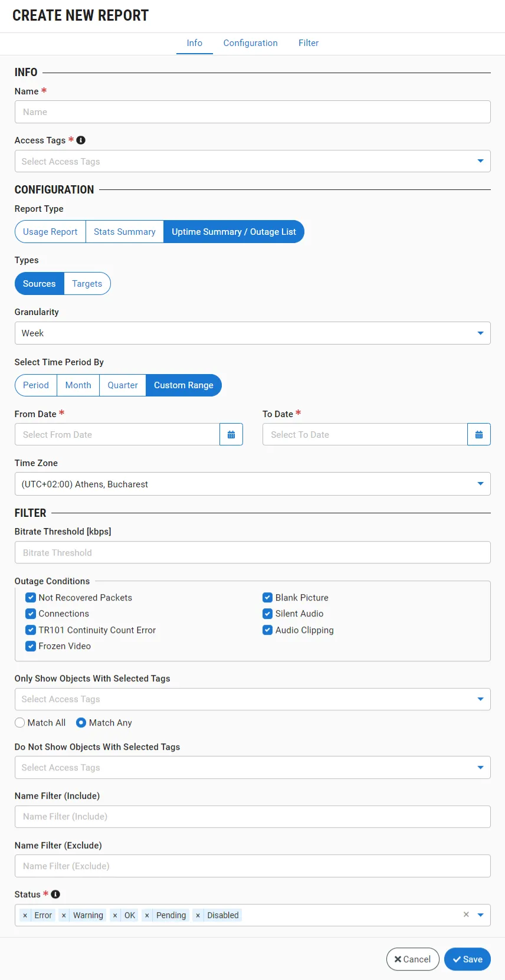The width and height of the screenshot is (505, 980).
Task: Cancel report creation
Action: (412, 959)
